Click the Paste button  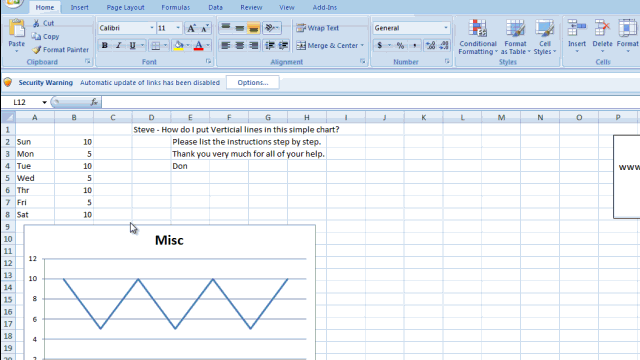pyautogui.click(x=17, y=36)
